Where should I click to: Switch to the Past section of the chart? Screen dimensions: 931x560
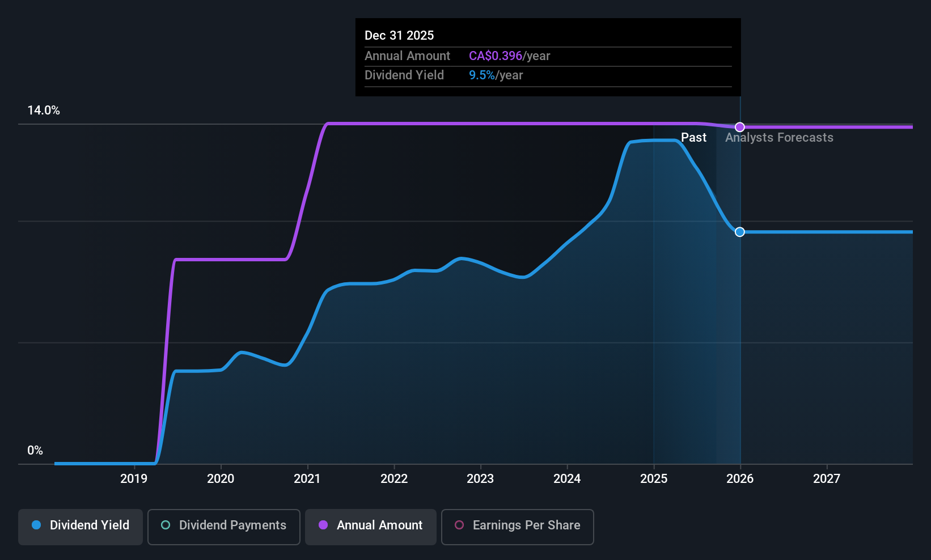[x=693, y=137]
